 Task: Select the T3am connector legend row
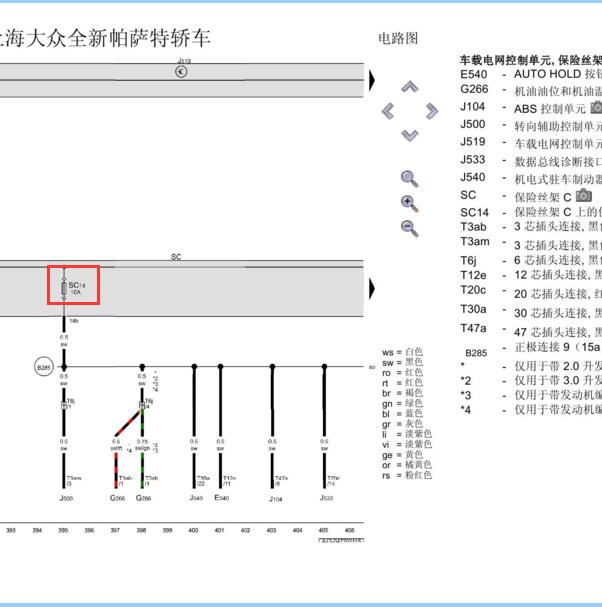(531, 243)
